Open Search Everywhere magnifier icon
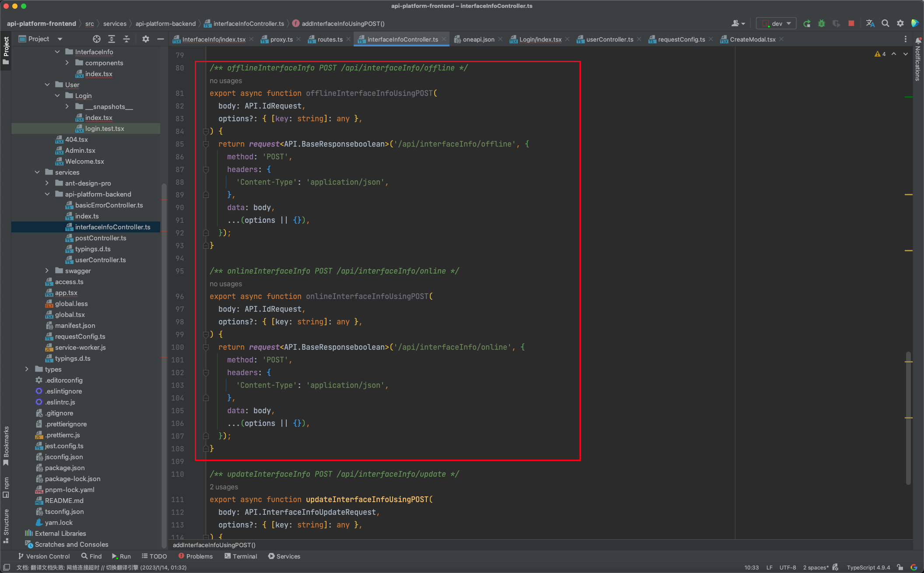 885,24
